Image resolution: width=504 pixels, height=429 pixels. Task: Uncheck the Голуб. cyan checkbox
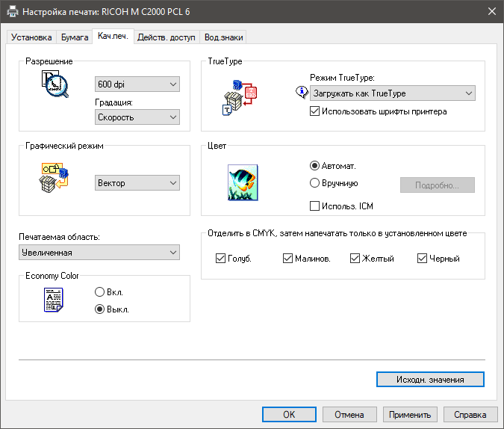pos(220,259)
